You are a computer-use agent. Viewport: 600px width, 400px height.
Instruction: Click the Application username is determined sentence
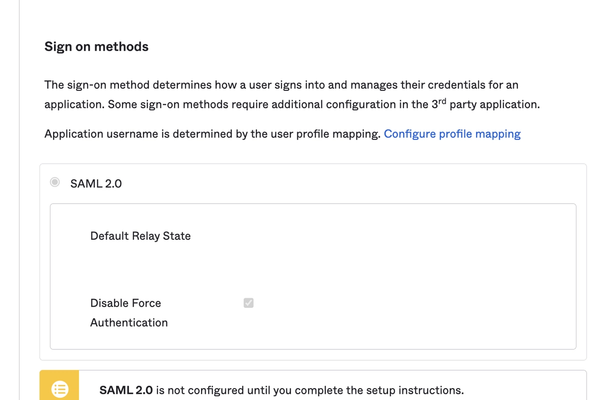212,133
